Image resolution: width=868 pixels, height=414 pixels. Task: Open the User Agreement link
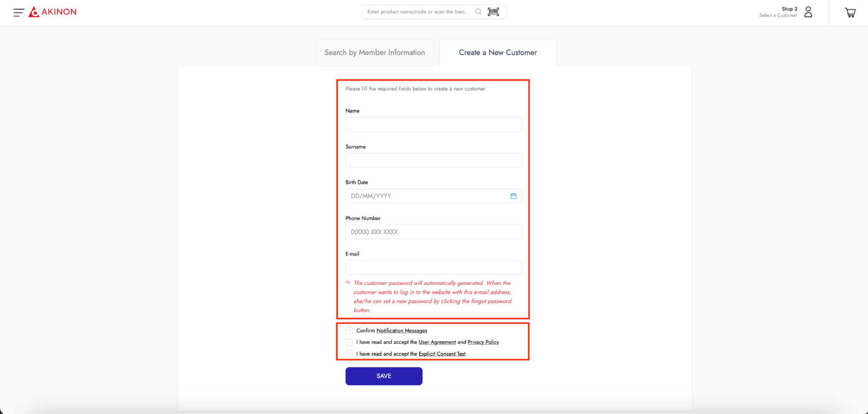click(437, 342)
